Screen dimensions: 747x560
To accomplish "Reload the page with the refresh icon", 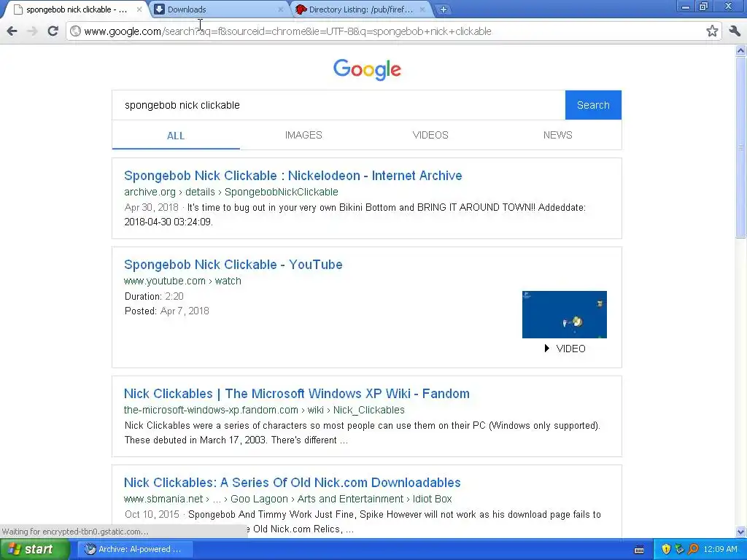I will tap(53, 31).
